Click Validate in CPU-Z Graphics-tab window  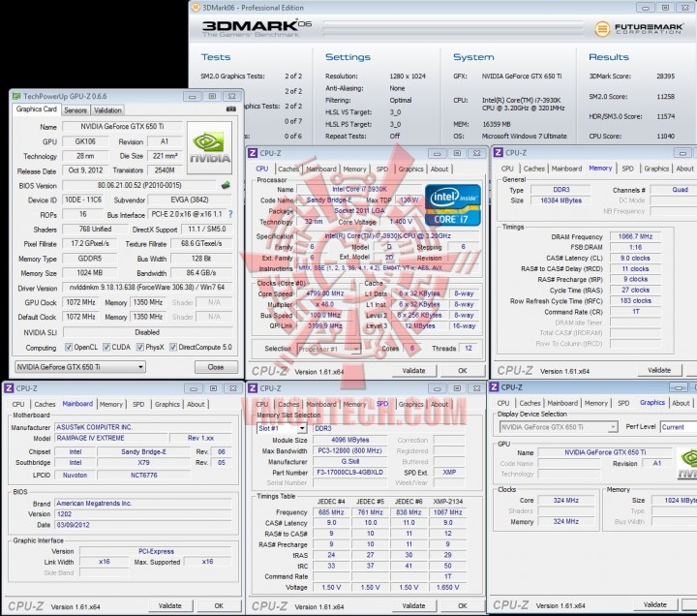point(655,605)
